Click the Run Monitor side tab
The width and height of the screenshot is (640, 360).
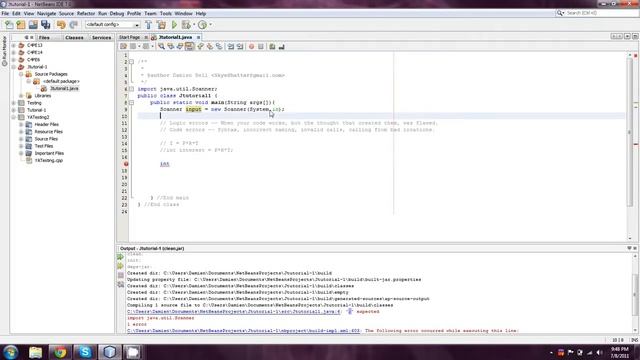(x=4, y=51)
